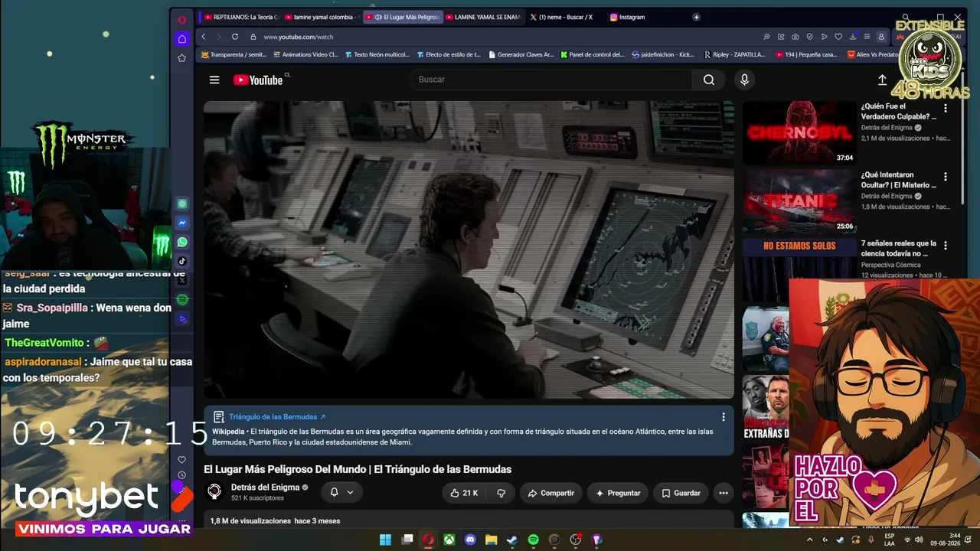The width and height of the screenshot is (980, 551).
Task: Open Spotify in the Opera sidebar
Action: (182, 300)
